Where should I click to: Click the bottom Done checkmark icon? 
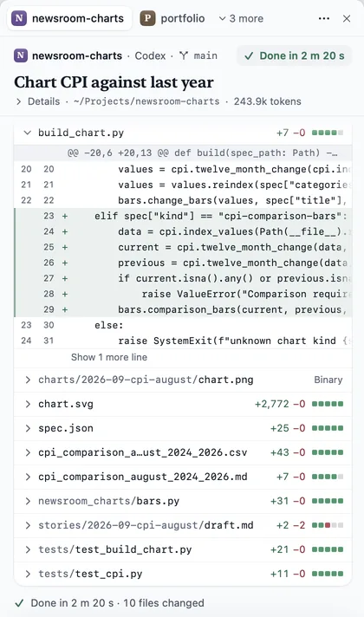coord(19,603)
